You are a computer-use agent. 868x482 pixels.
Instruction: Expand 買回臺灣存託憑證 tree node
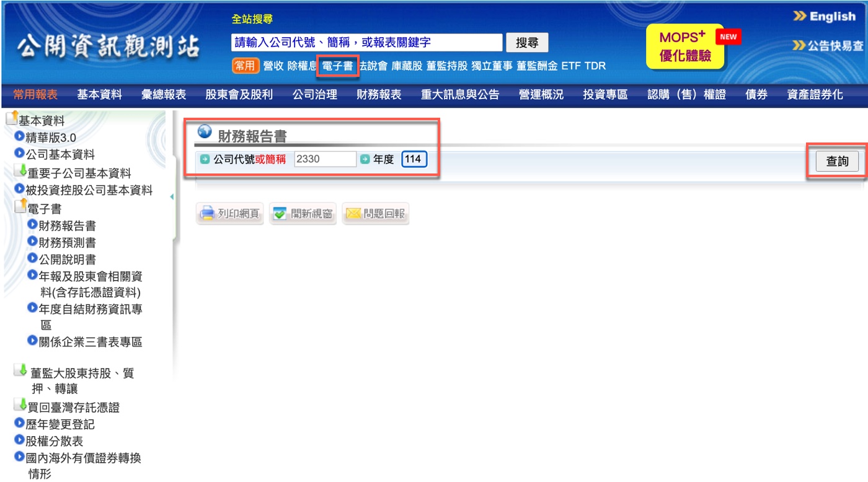20,406
